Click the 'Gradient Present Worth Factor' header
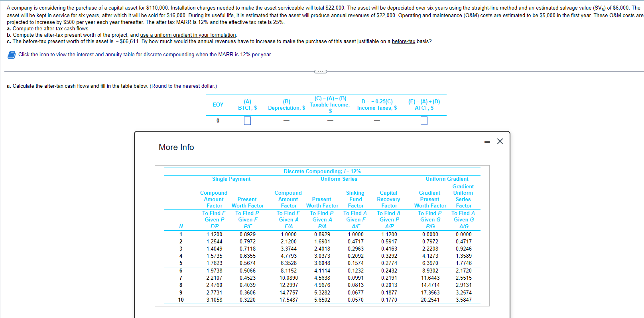Screen dimensions: 644x318 point(430,199)
